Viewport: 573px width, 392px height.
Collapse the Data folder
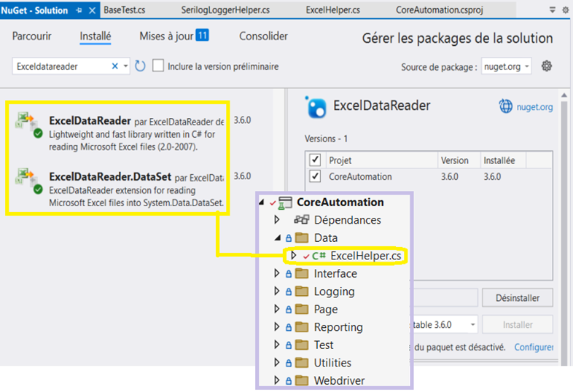tap(277, 238)
